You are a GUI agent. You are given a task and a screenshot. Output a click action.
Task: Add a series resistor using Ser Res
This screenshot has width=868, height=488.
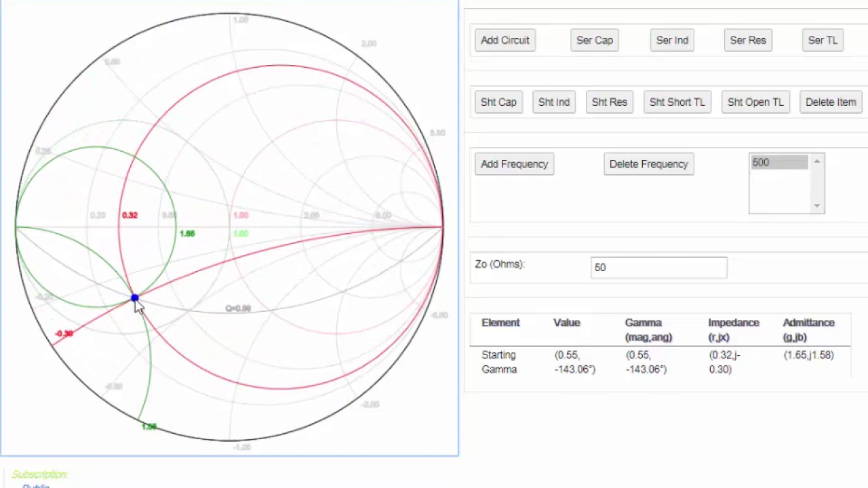[x=748, y=40]
